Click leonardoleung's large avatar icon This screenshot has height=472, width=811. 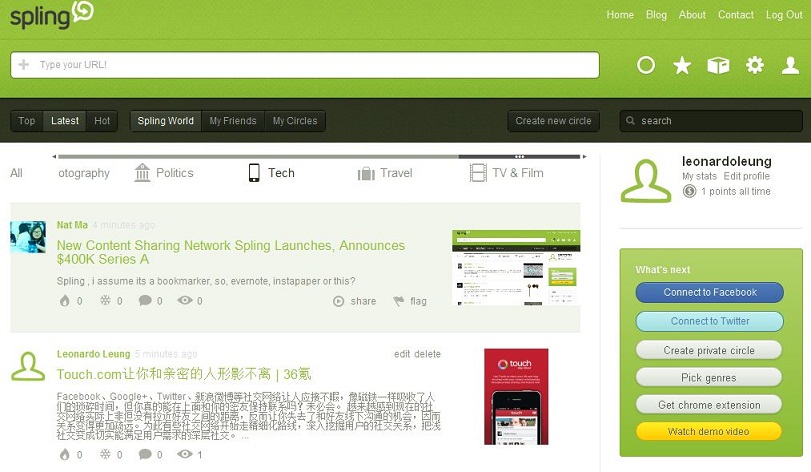pyautogui.click(x=646, y=181)
